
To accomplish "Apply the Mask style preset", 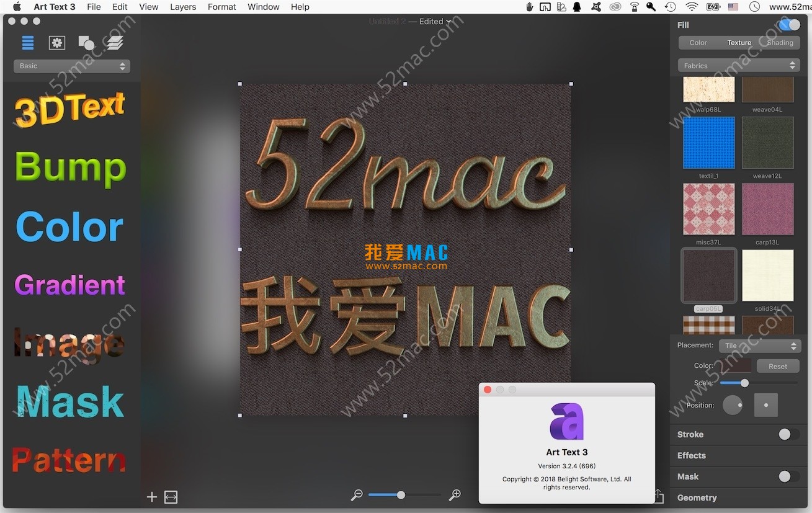I will (x=70, y=402).
